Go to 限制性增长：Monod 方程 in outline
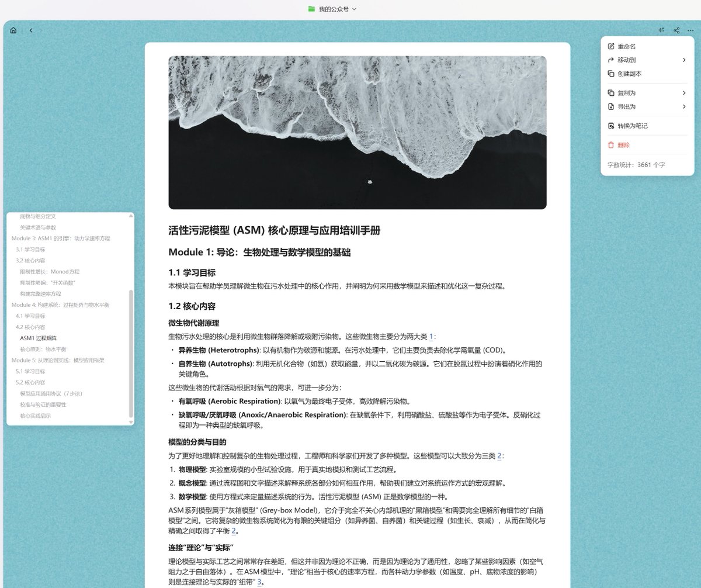 coord(50,272)
